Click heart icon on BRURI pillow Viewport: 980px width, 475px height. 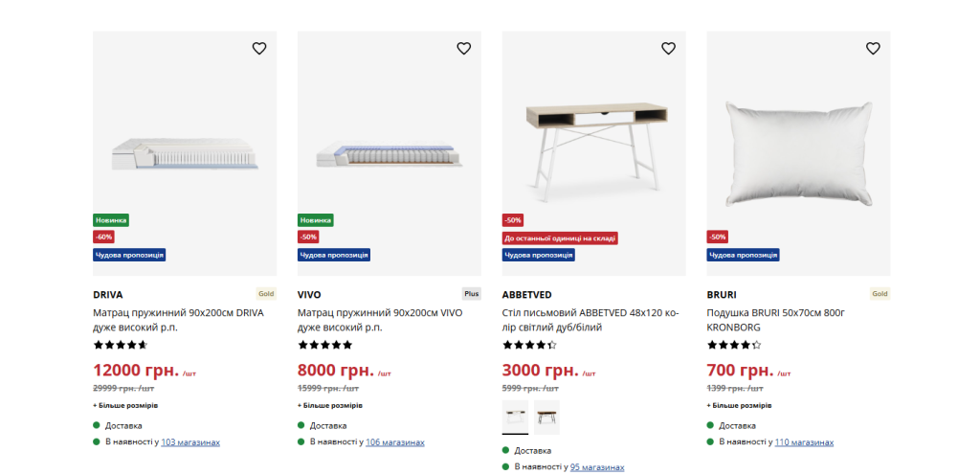click(x=873, y=48)
